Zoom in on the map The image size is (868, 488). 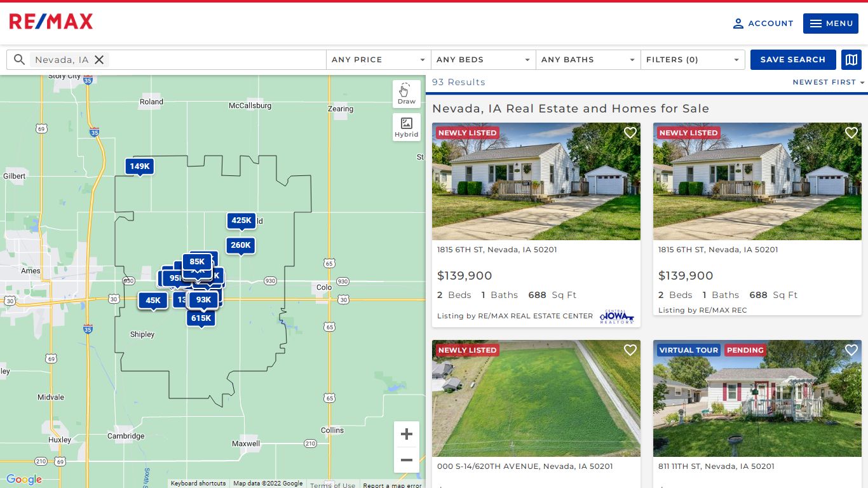(407, 435)
